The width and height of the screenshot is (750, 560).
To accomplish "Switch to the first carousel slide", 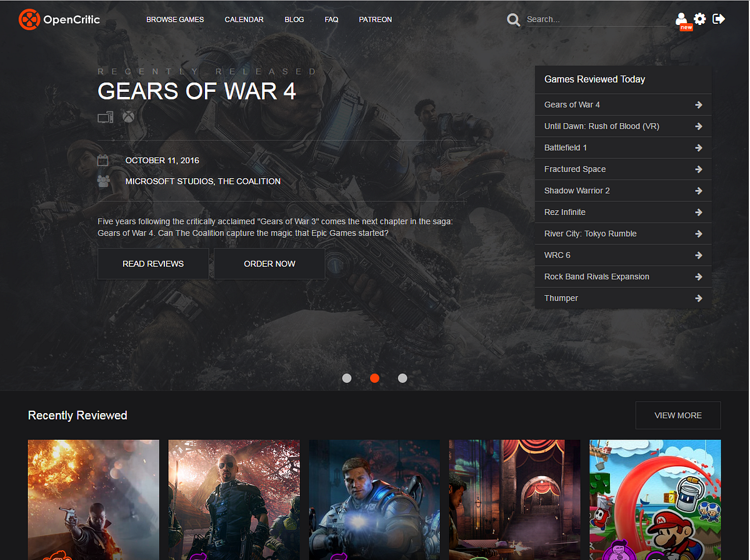I will click(x=347, y=378).
